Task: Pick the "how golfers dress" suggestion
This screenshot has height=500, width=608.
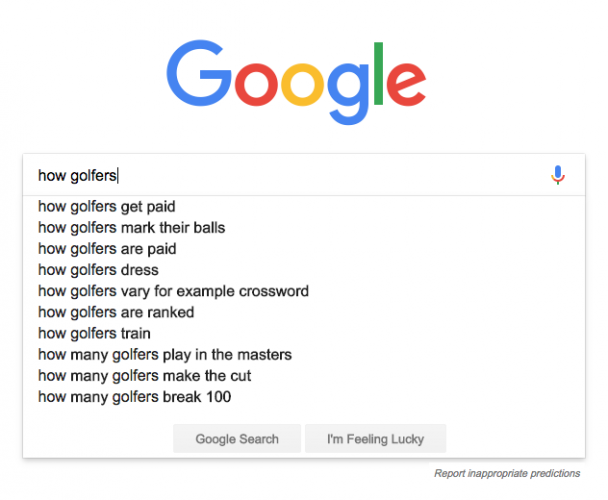Action: click(x=98, y=270)
